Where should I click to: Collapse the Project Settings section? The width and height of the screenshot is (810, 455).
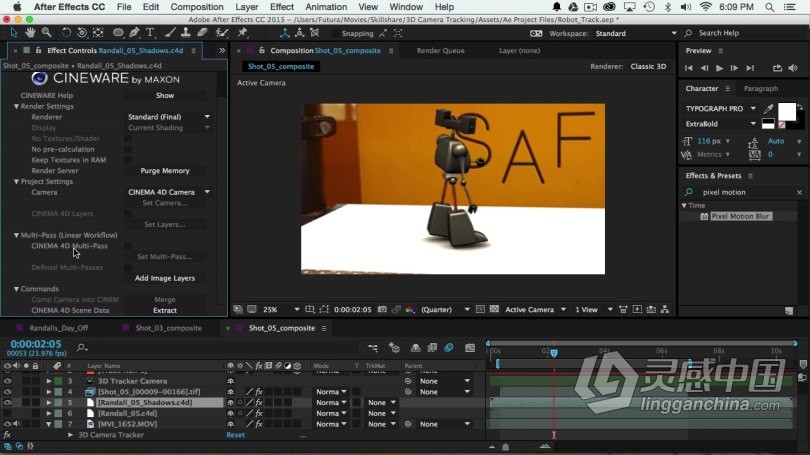pos(16,182)
